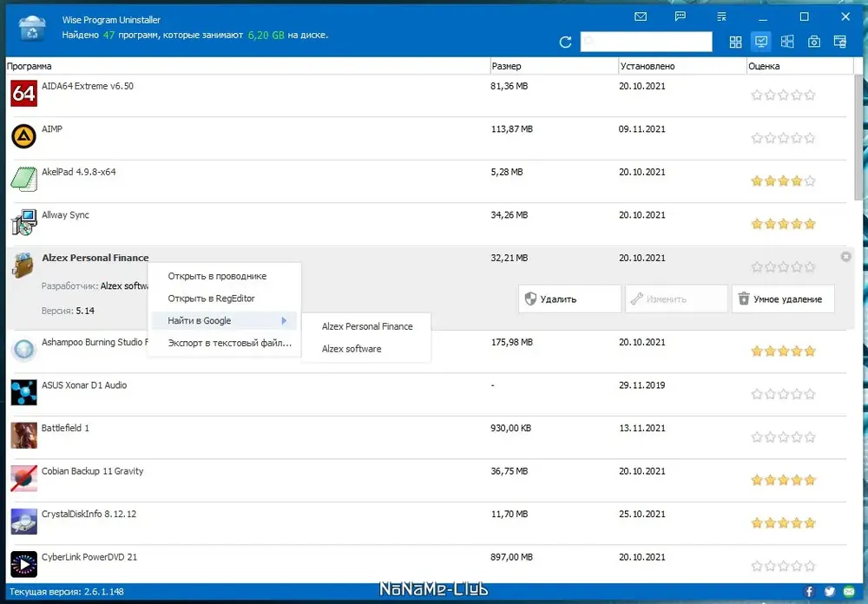Select Alzex software in Google submenu
868x604 pixels.
click(352, 349)
